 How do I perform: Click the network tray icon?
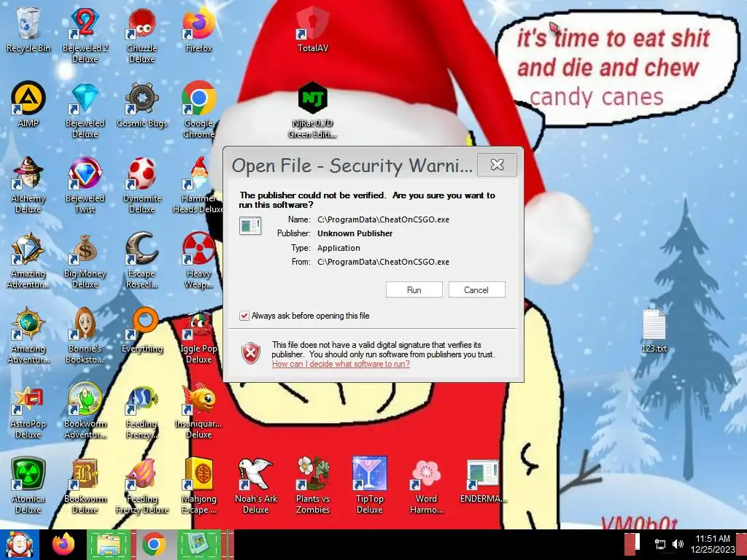(x=660, y=544)
